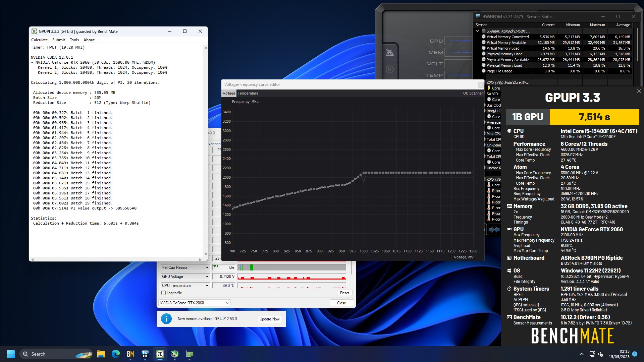The height and width of the screenshot is (362, 644).
Task: Collapse System ASRock B760M sensor group
Action: (477, 31)
